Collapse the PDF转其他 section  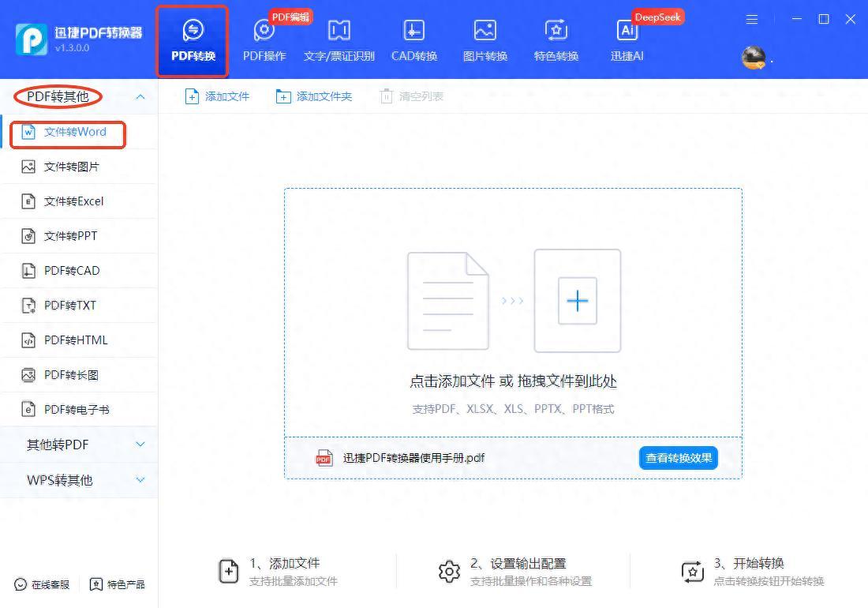140,96
